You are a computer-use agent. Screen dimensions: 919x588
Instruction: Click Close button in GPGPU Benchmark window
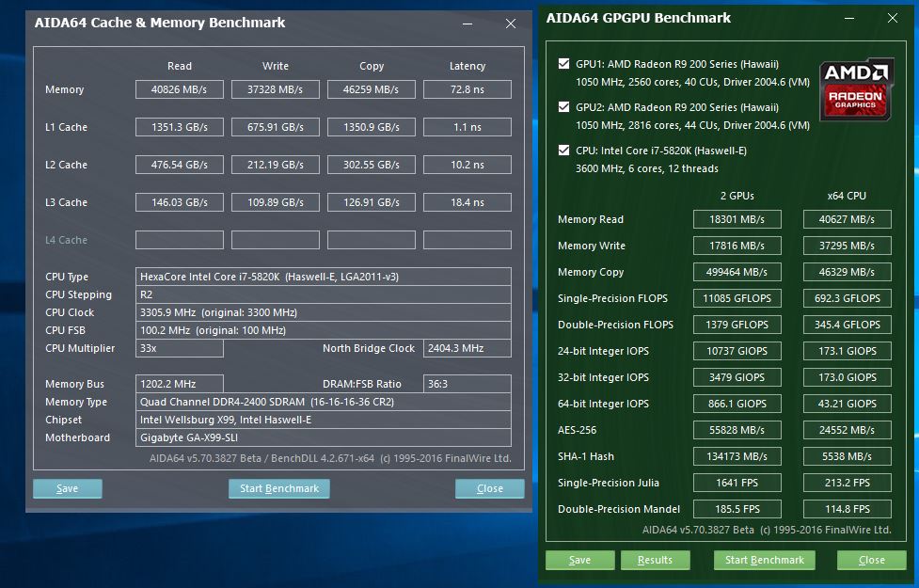[872, 560]
